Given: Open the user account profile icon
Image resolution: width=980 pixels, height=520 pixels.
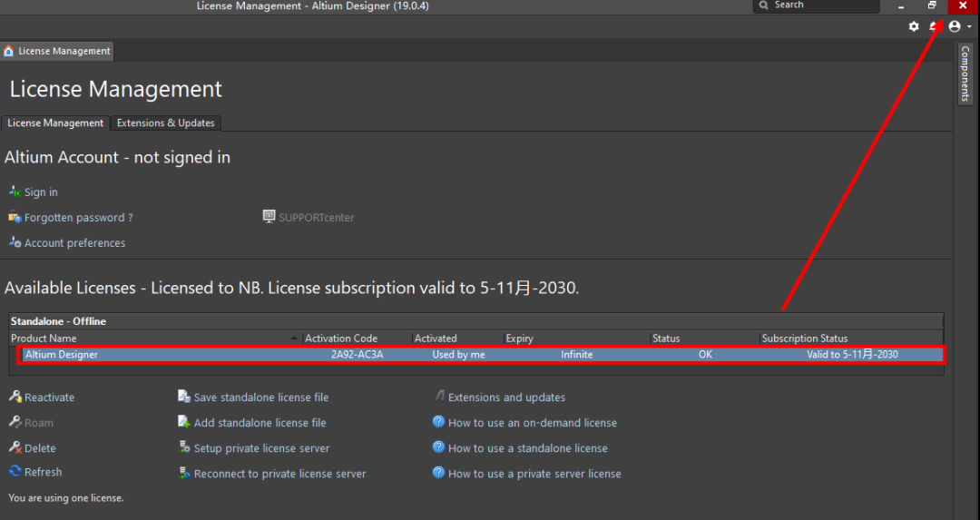Looking at the screenshot, I should 955,26.
